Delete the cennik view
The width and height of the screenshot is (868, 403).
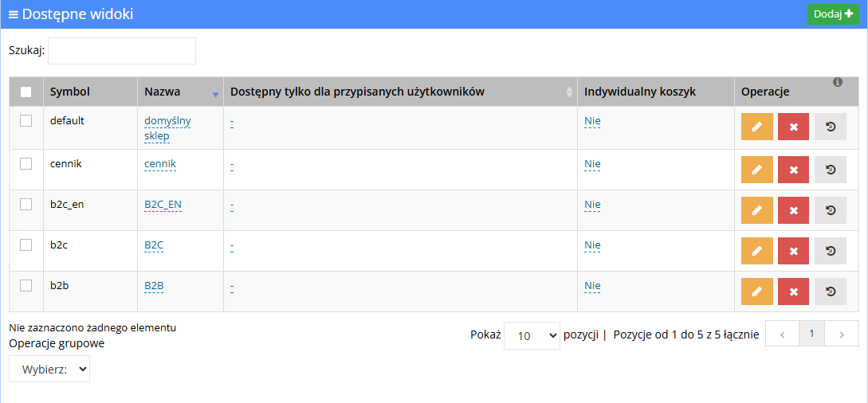[x=793, y=170]
